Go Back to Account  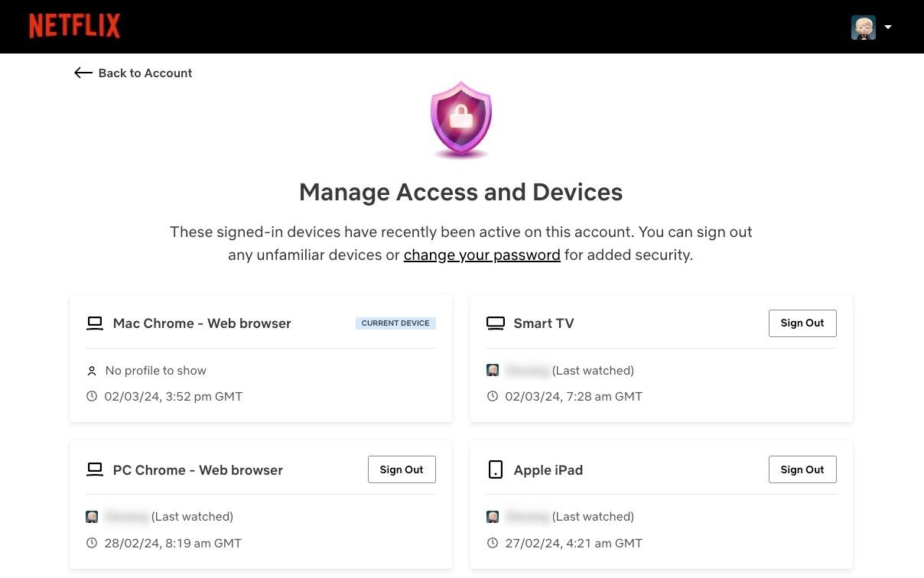[145, 73]
